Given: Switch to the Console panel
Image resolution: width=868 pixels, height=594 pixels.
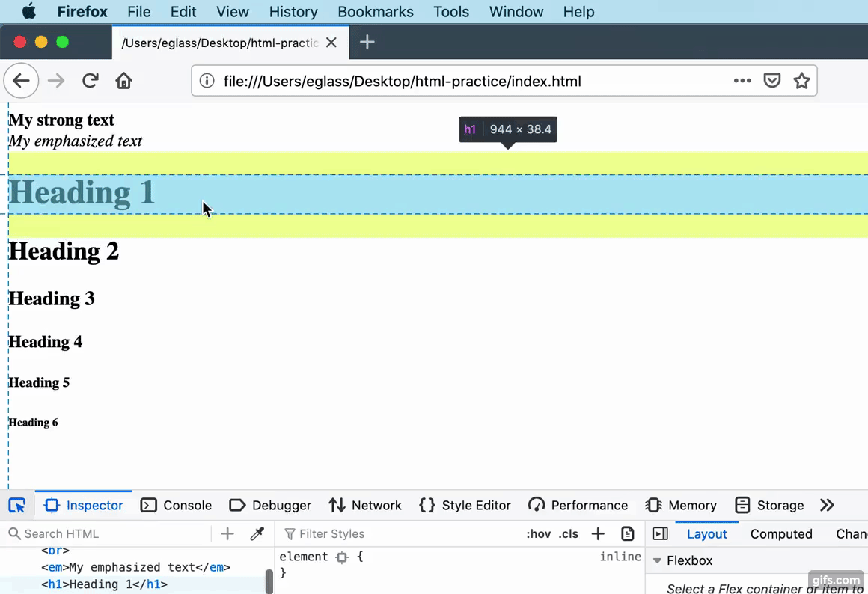Looking at the screenshot, I should tap(176, 506).
